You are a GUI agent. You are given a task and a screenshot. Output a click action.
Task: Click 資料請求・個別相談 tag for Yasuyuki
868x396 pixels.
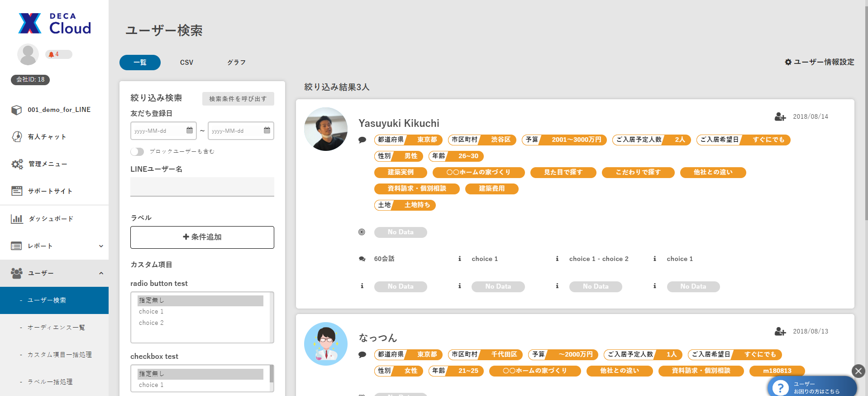point(417,189)
